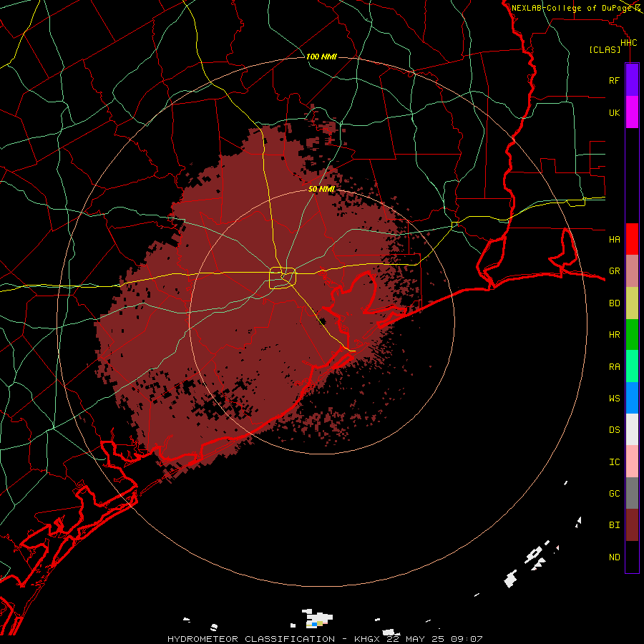The height and width of the screenshot is (644, 644).
Task: Click the GC gray legend swatch
Action: tap(632, 493)
